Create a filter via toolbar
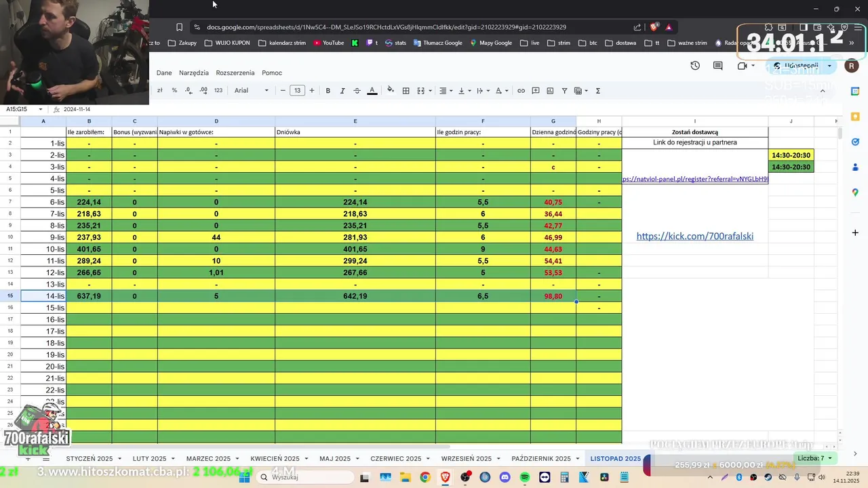Viewport: 868px width, 488px height. (564, 90)
